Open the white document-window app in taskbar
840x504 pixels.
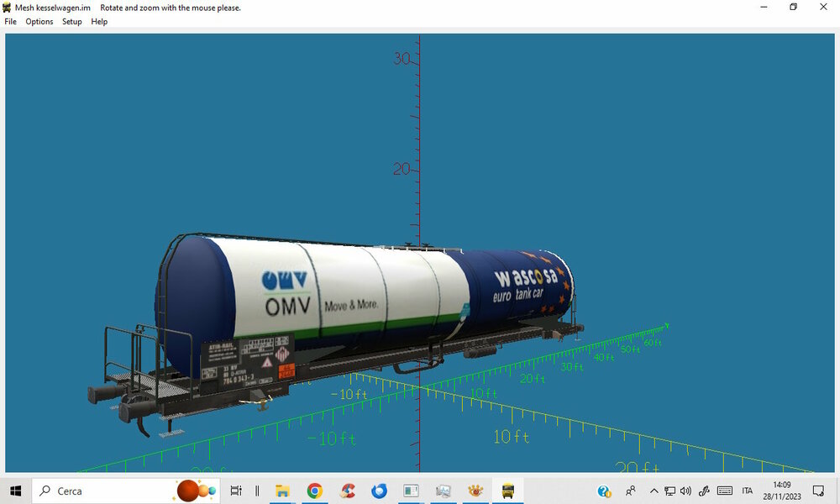(412, 491)
